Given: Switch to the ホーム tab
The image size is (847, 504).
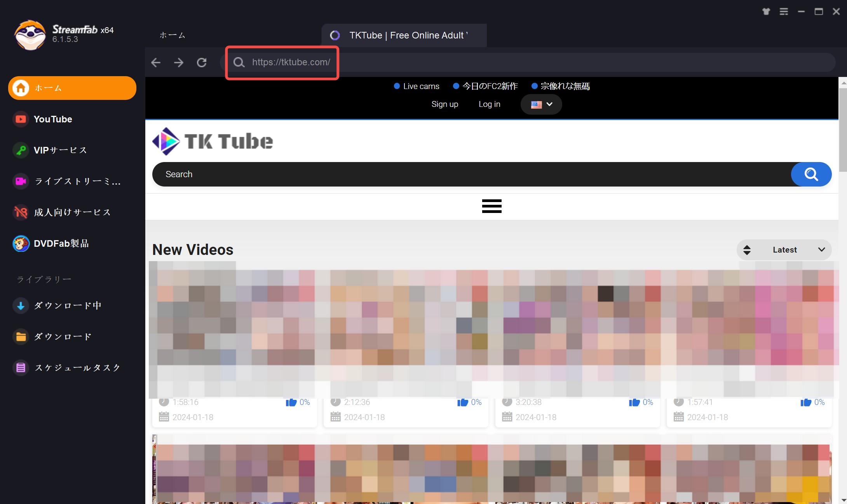Looking at the screenshot, I should tap(172, 35).
